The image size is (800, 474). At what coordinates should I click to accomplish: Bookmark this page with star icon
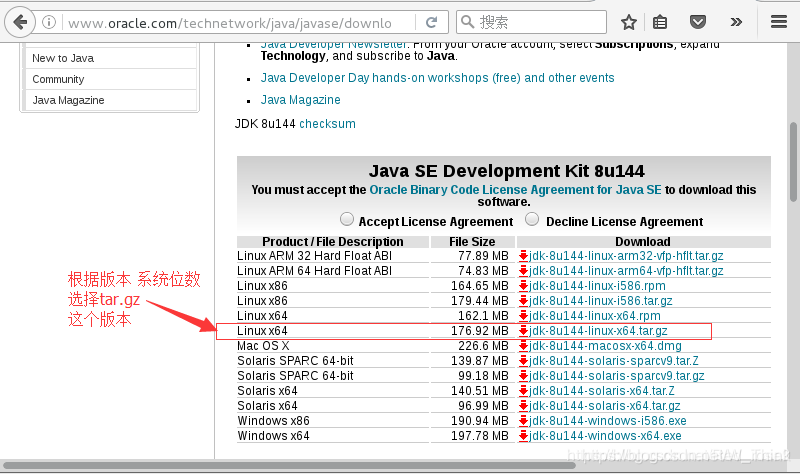(x=629, y=22)
